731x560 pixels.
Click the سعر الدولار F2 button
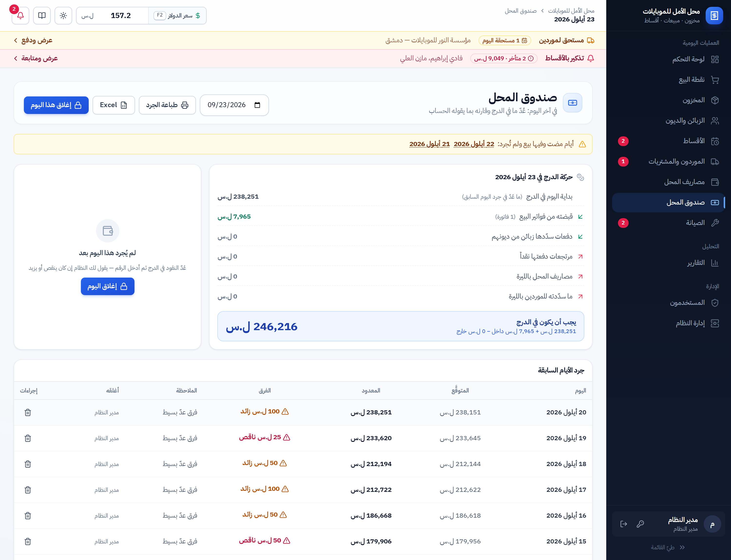[x=177, y=16]
